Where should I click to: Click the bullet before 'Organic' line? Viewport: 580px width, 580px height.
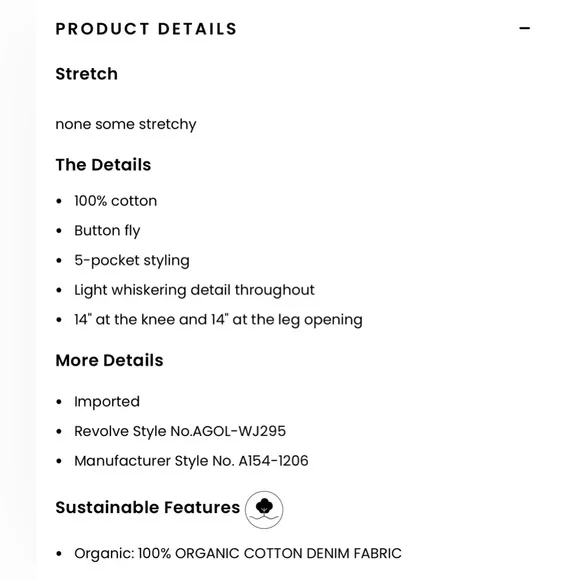[x=59, y=554]
